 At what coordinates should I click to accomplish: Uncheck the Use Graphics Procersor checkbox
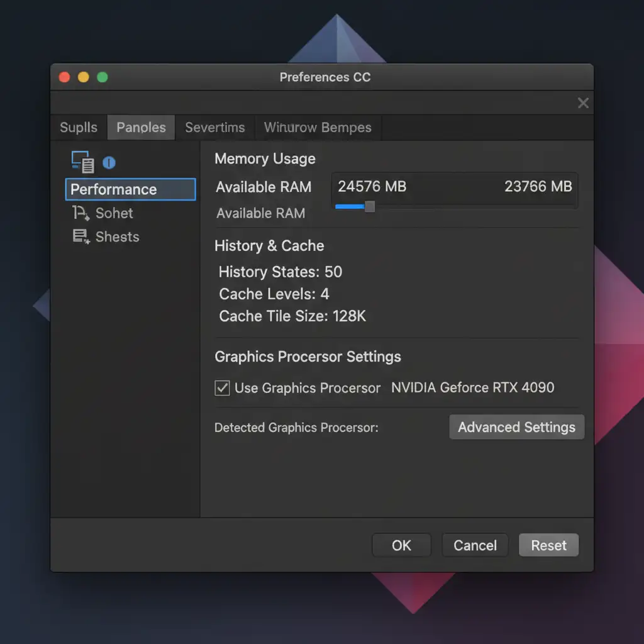(x=222, y=388)
